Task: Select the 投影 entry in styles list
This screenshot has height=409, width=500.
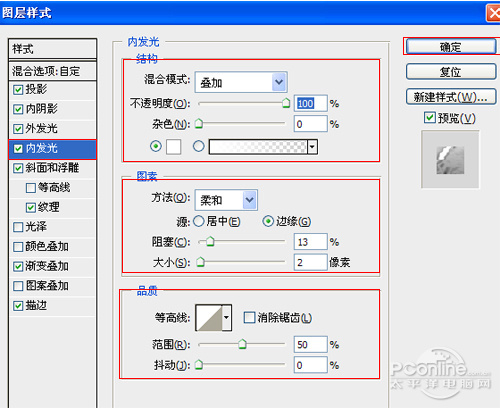Action: click(x=37, y=89)
